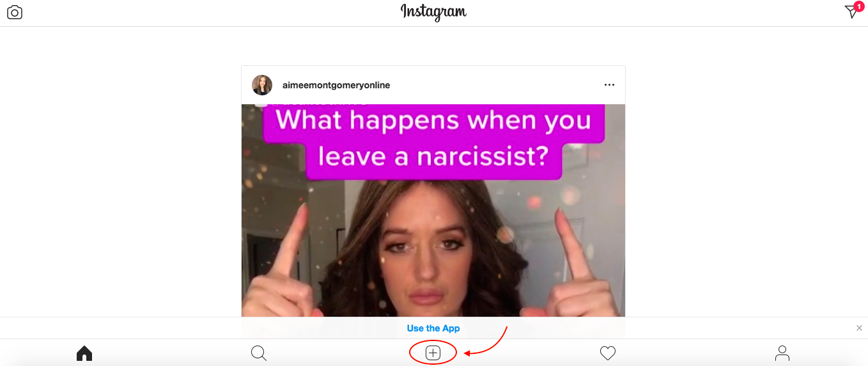Dismiss the Use the App banner
This screenshot has height=366, width=868.
click(859, 328)
